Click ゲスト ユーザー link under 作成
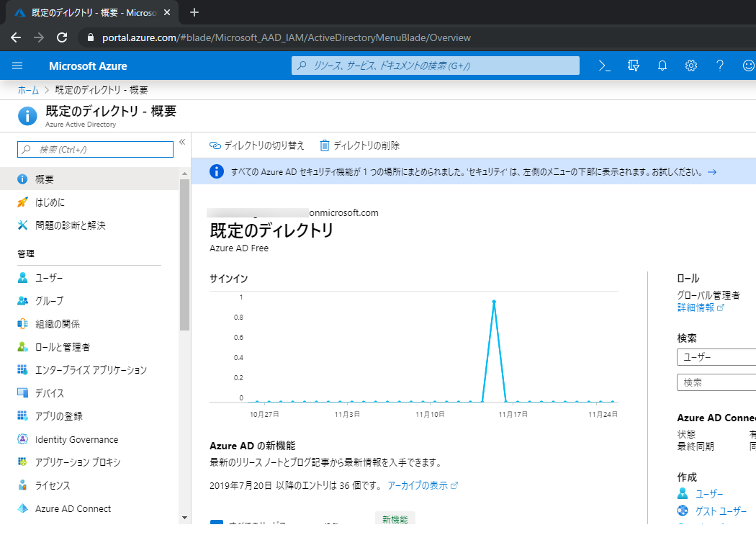The image size is (756, 553). [x=721, y=511]
